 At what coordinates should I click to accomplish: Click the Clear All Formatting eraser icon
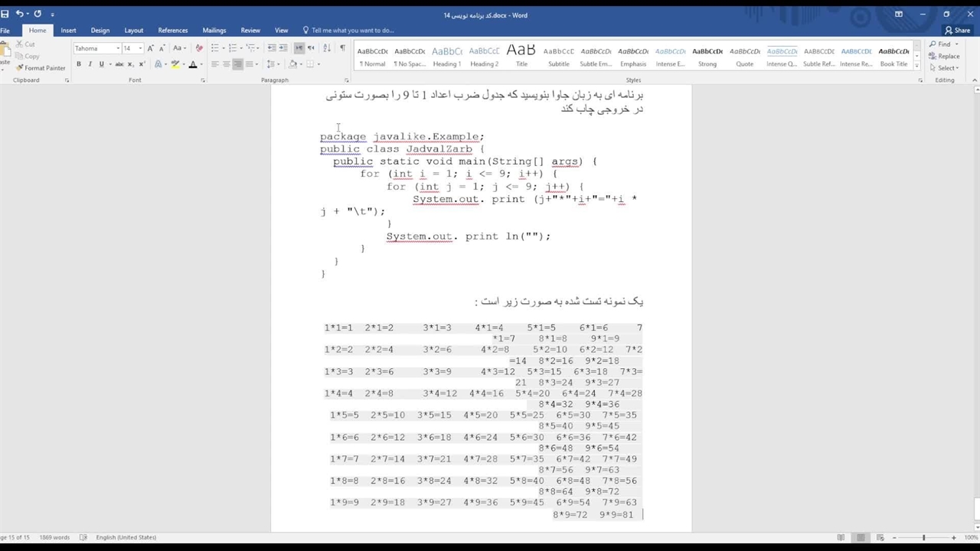(199, 48)
